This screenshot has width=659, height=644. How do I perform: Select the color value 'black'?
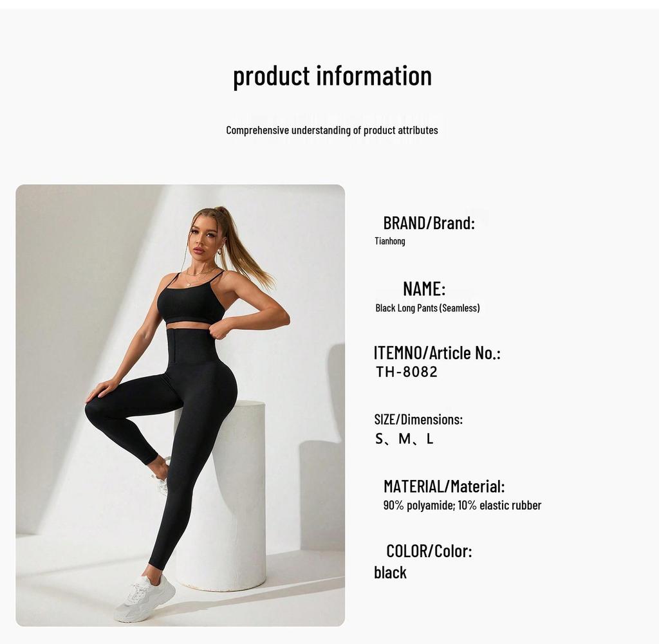tap(391, 573)
